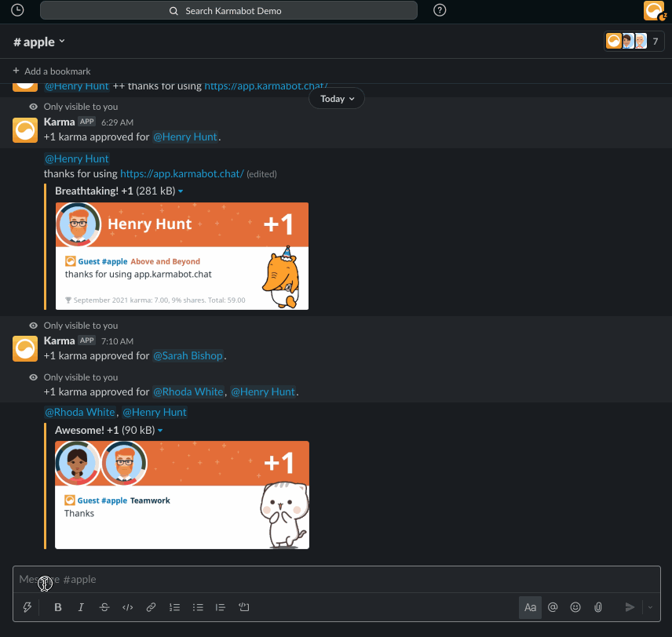Open the app.karmabot.chat link in edited message

pyautogui.click(x=181, y=174)
